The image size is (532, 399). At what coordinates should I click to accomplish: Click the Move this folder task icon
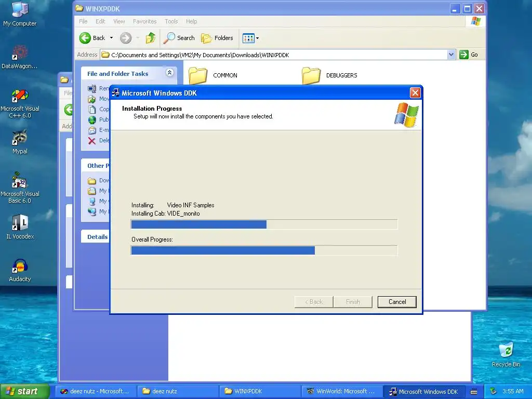[92, 99]
